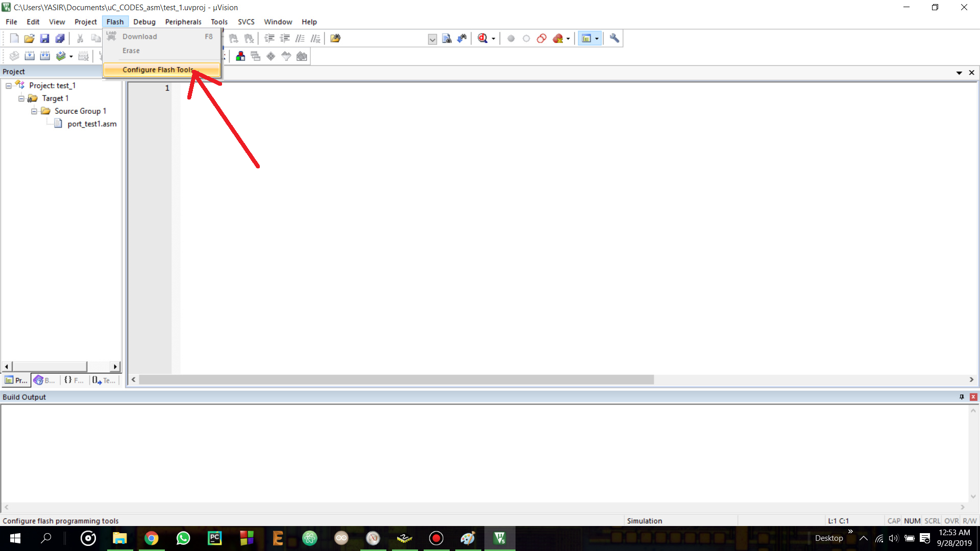
Task: Click the Rebuild all target files icon
Action: pyautogui.click(x=45, y=56)
